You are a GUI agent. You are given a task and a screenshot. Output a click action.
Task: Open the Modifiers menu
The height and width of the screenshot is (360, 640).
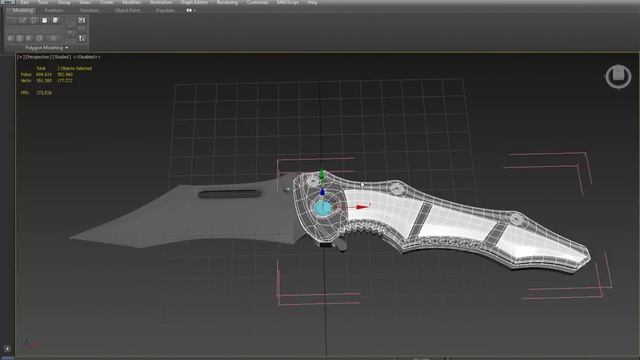[x=131, y=2]
